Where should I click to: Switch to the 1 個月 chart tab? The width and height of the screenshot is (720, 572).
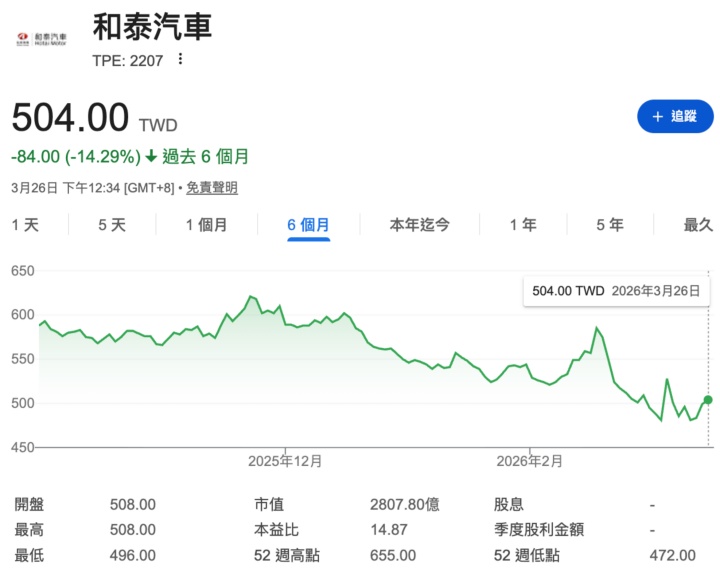[x=207, y=225]
